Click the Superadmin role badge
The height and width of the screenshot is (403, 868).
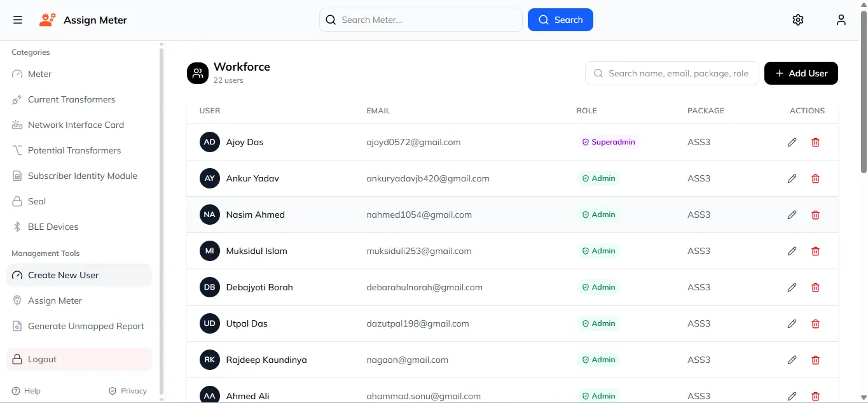pos(608,142)
